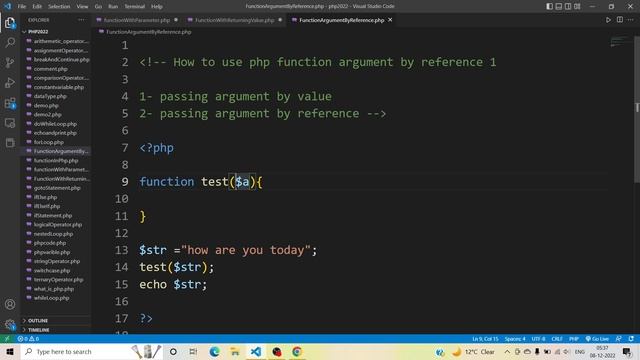
Task: Open the Remote Explorer icon in activity bar
Action: 10,123
